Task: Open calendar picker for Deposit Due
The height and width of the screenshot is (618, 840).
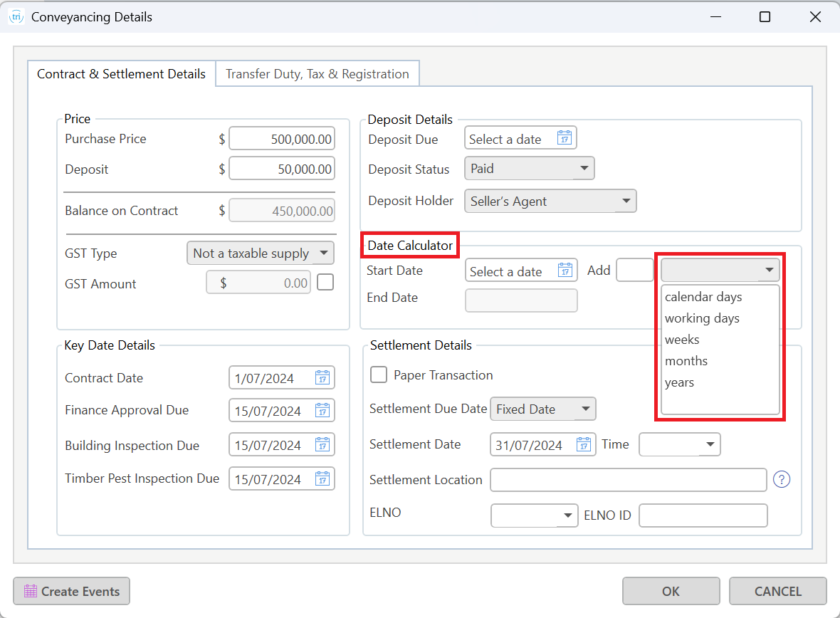Action: (x=565, y=139)
